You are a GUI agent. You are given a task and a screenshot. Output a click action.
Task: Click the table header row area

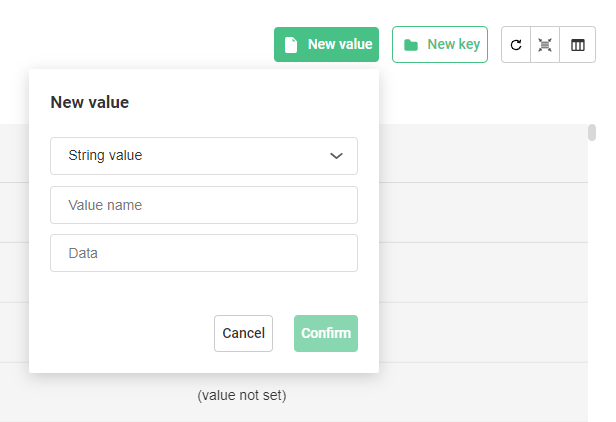tap(480, 153)
